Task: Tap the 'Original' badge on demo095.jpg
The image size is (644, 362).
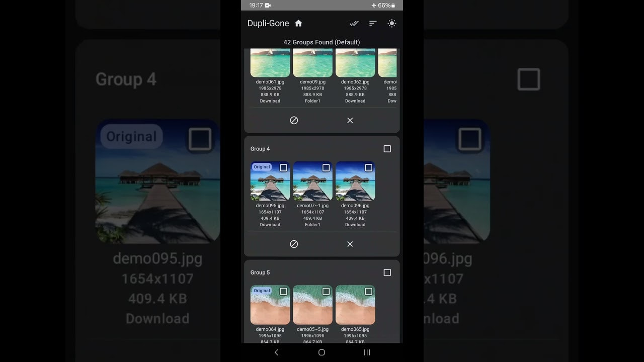Action: [262, 167]
